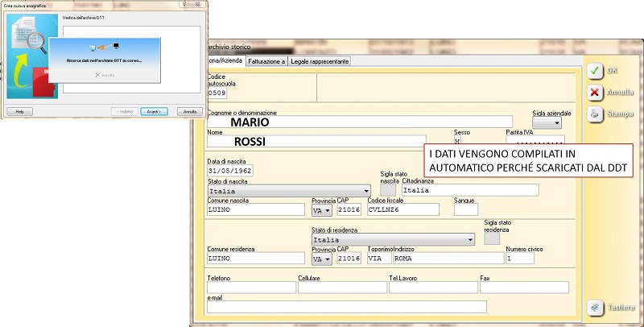Open the Stato di residenza dropdown

click(x=470, y=239)
